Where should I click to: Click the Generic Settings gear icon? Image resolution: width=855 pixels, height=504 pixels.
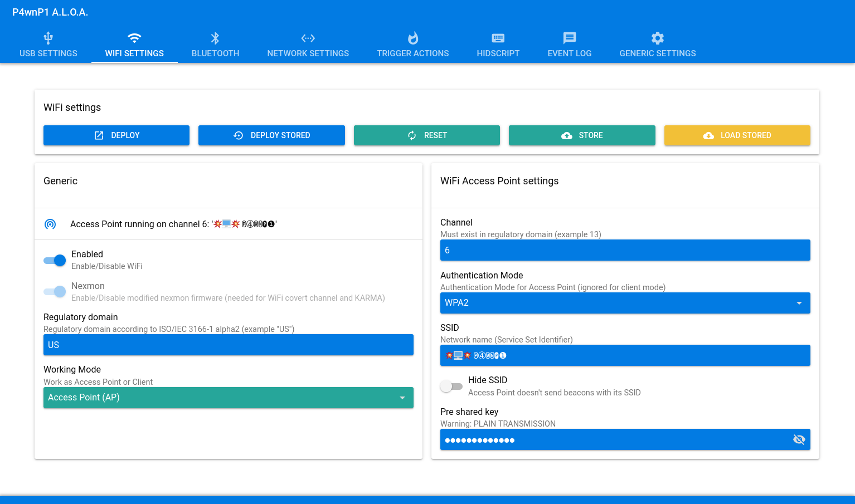pos(657,38)
